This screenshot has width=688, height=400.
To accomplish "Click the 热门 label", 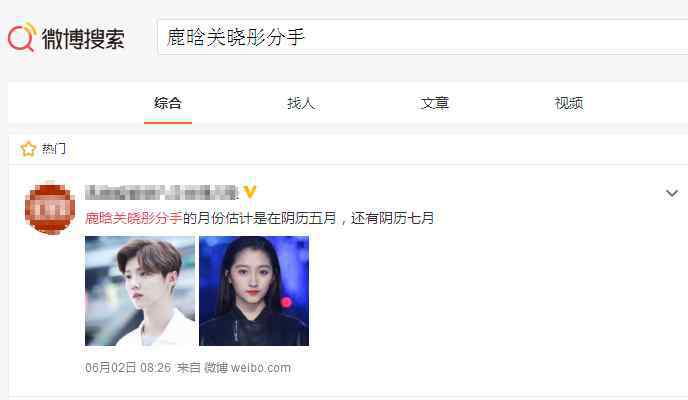I will [x=54, y=149].
